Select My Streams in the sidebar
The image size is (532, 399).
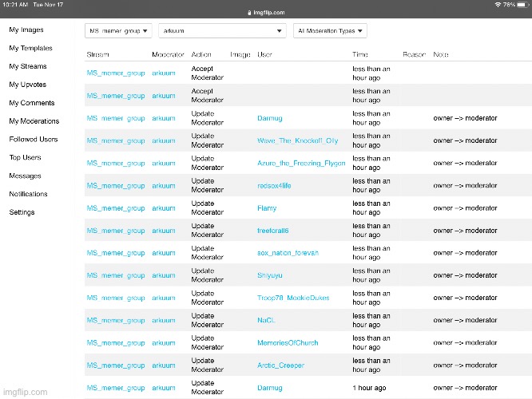(28, 67)
